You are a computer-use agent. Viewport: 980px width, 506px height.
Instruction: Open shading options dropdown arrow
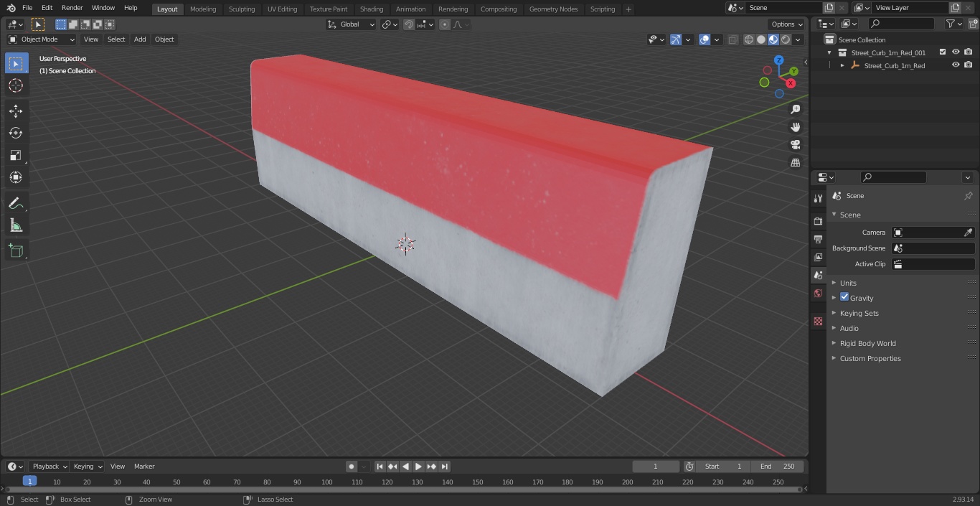(x=798, y=39)
